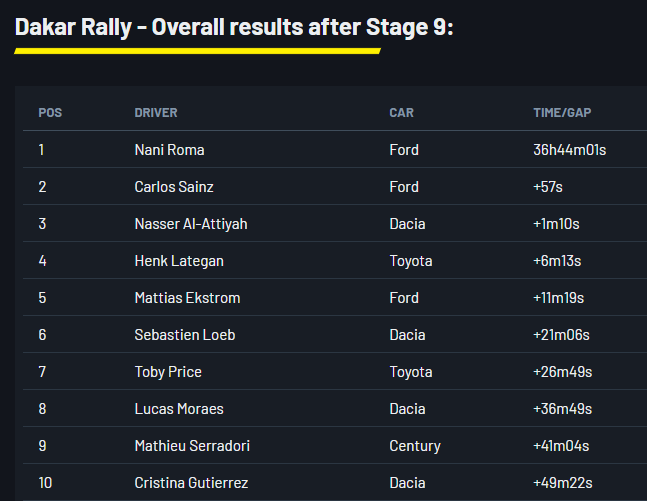Viewport: 647px width, 501px height.
Task: Select Mattias Ekstrom in the results
Action: [187, 298]
